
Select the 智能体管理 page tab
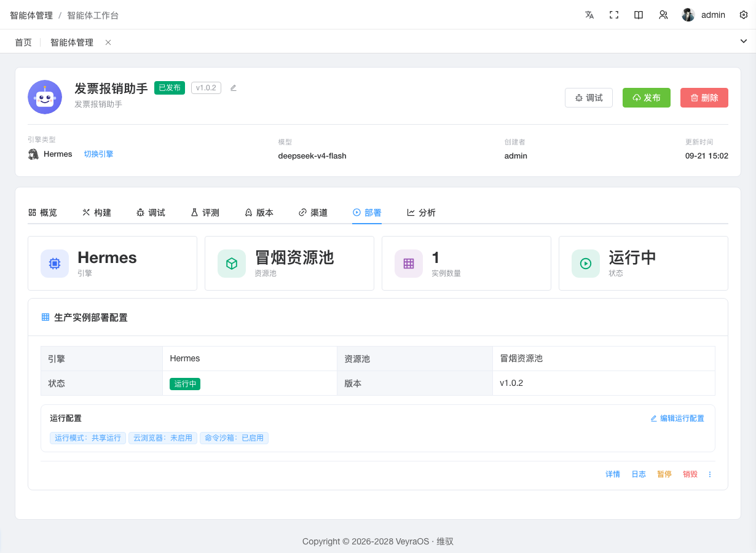72,42
